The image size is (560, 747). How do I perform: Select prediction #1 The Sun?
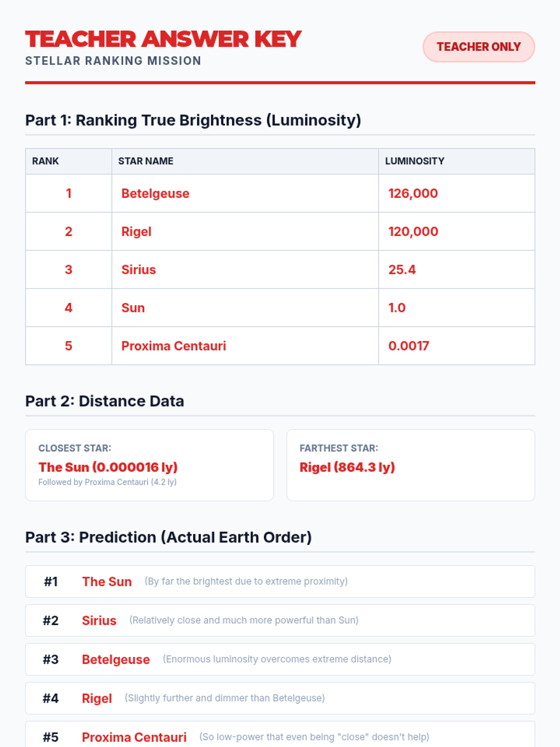coord(107,582)
